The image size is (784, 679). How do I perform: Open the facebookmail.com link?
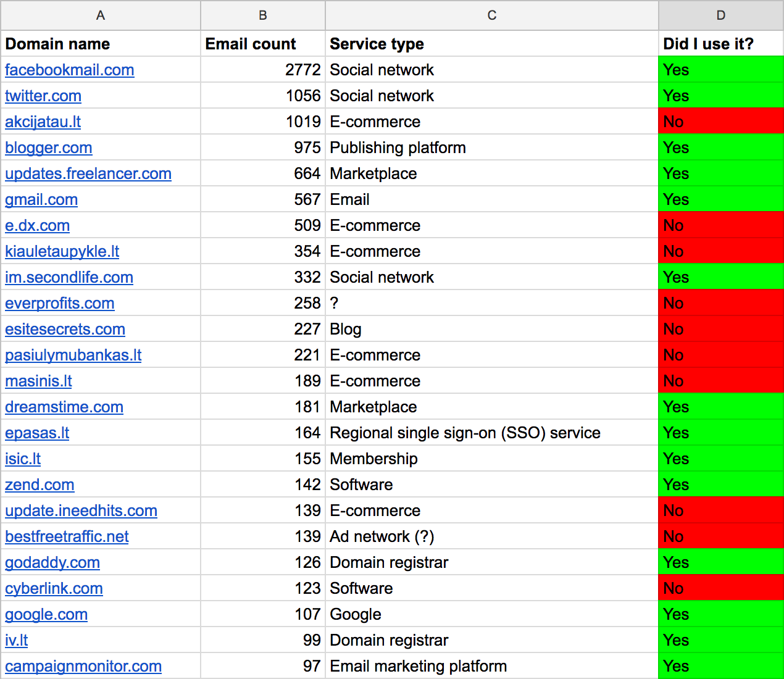coord(69,70)
